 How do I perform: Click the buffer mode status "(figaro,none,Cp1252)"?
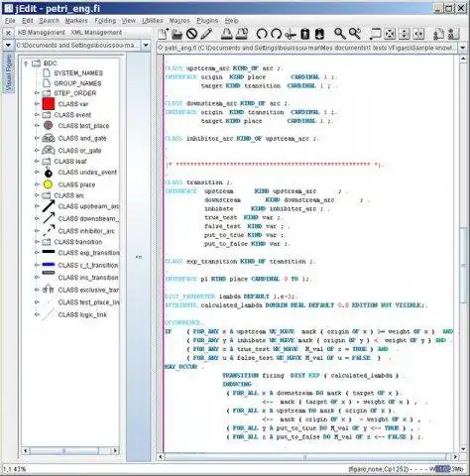pyautogui.click(x=378, y=469)
